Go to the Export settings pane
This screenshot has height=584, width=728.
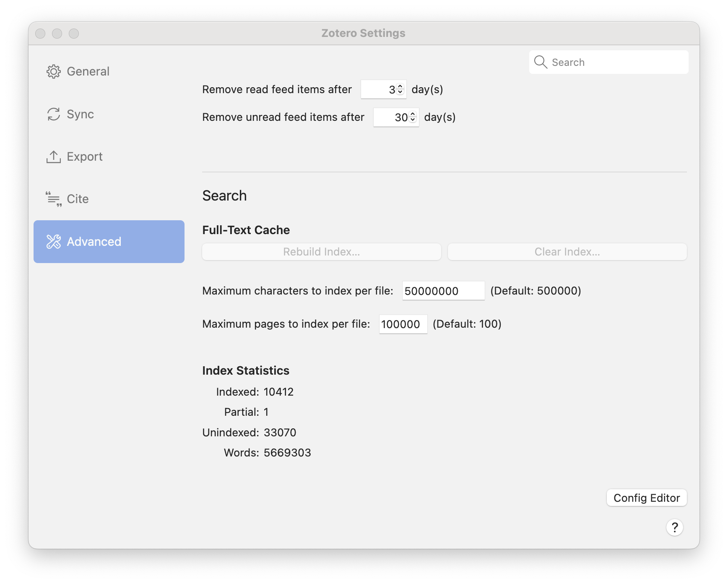[109, 156]
